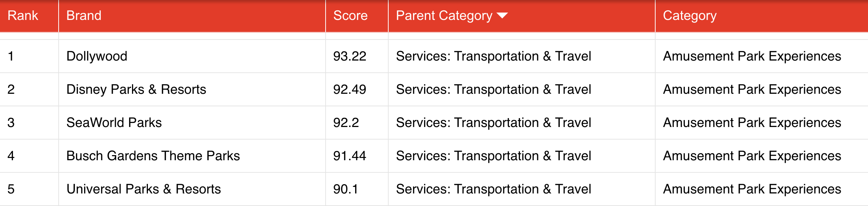Click Dollywood's Services: Transportation & Travel cell
Screen dimensions: 868x206
493,56
